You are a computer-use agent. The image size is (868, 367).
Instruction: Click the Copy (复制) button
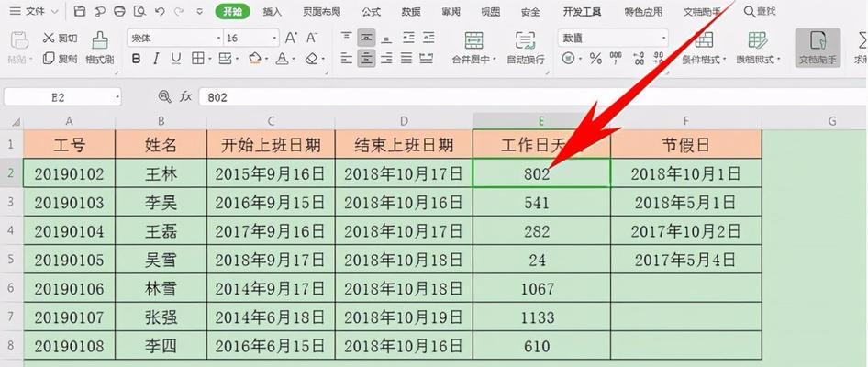pyautogui.click(x=60, y=59)
